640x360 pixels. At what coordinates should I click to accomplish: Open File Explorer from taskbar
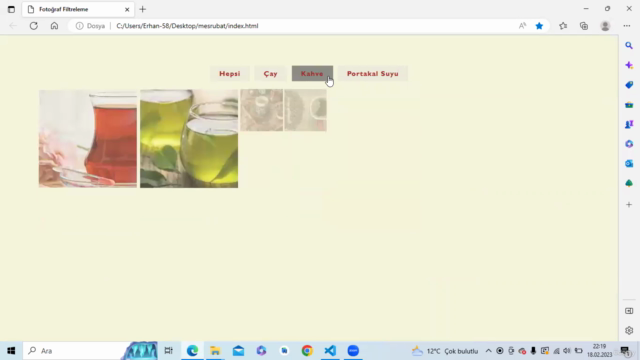[215, 351]
